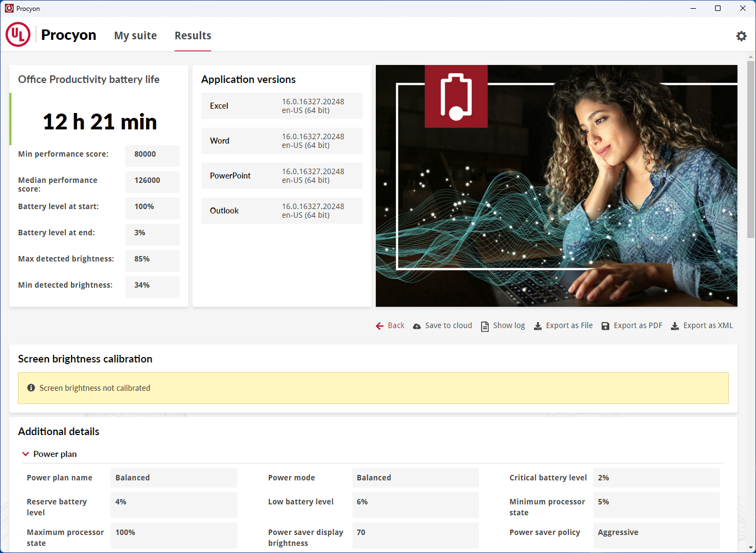Click the Max detected brightness label
This screenshot has width=756, height=553.
click(x=66, y=259)
